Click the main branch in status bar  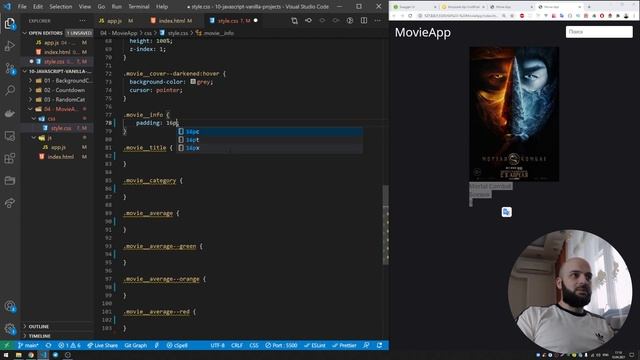[28, 345]
